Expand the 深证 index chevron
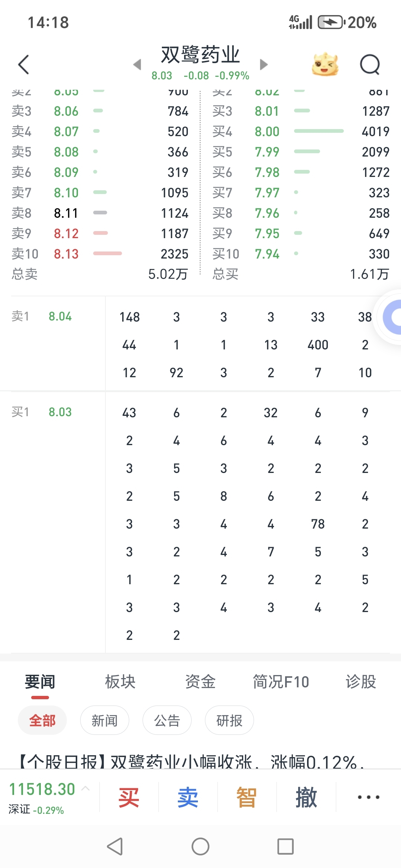Viewport: 401px width, 868px height. (85, 788)
